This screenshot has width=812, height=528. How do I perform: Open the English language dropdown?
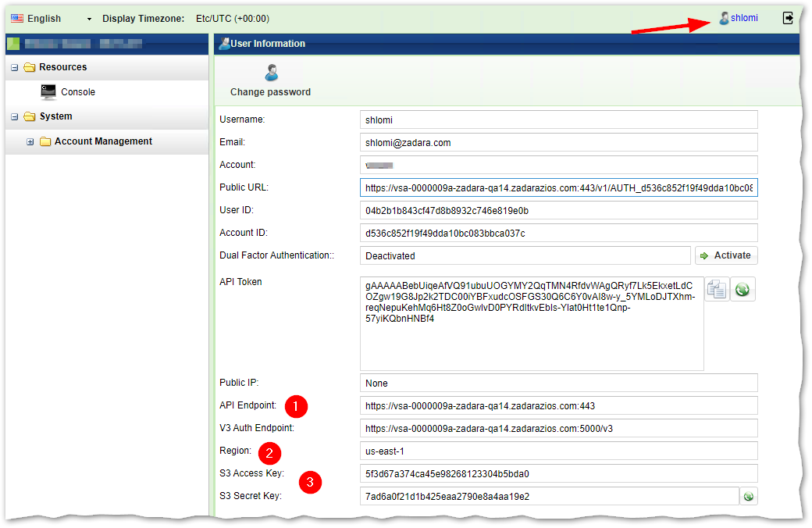point(88,16)
